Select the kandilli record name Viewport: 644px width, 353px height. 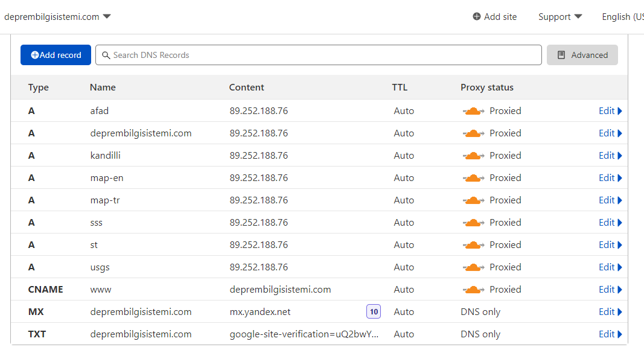coord(105,156)
